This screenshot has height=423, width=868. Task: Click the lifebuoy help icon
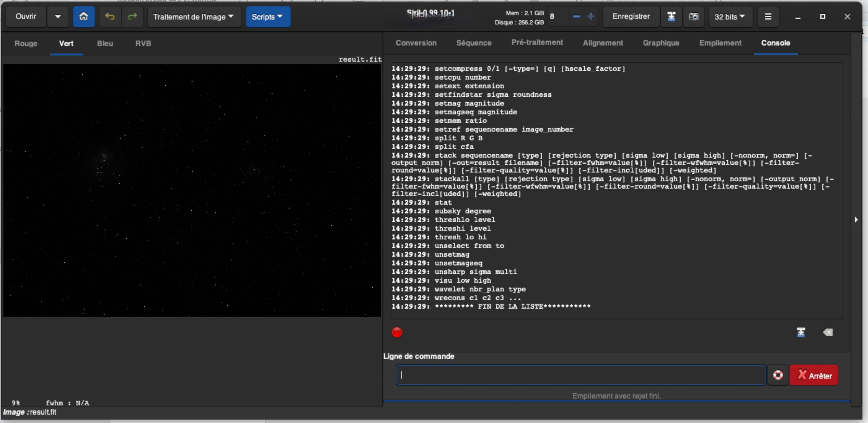(778, 375)
